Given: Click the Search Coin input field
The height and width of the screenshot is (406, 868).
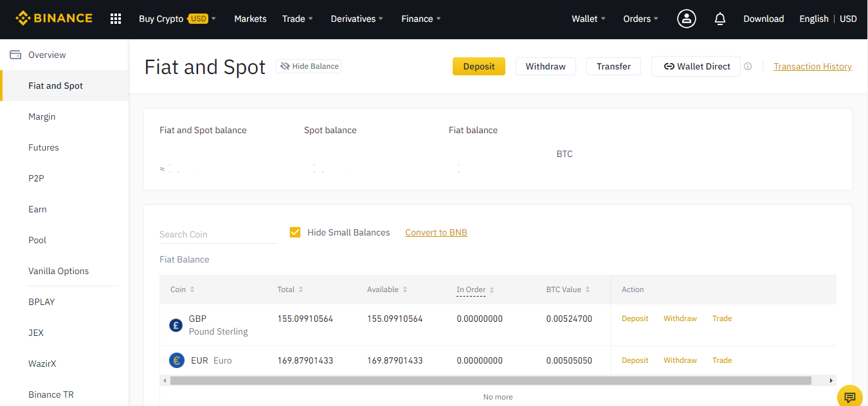Looking at the screenshot, I should (x=217, y=234).
